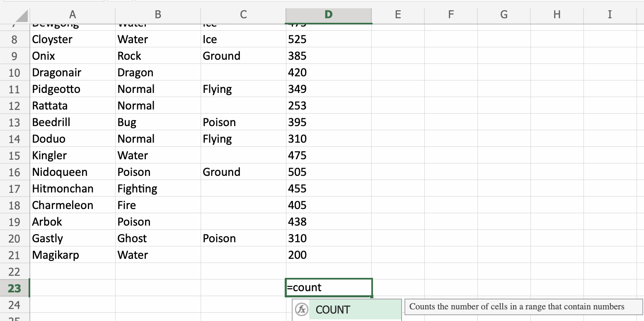Click the Select All corner triangle
The height and width of the screenshot is (321, 644).
(x=21, y=16)
